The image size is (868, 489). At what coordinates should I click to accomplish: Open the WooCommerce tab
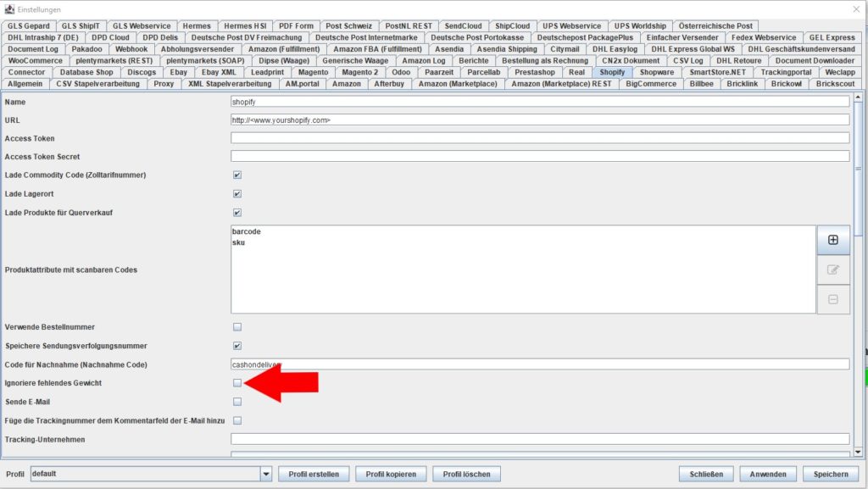[35, 61]
